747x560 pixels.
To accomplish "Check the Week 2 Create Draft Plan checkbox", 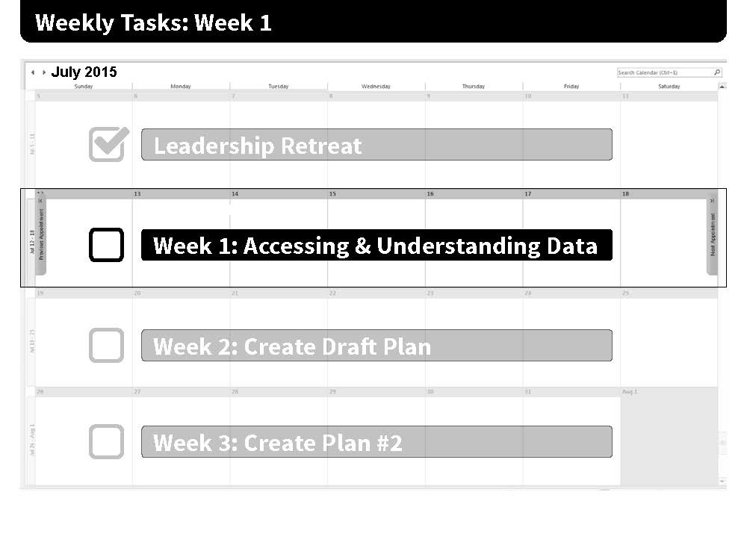I will pos(106,345).
